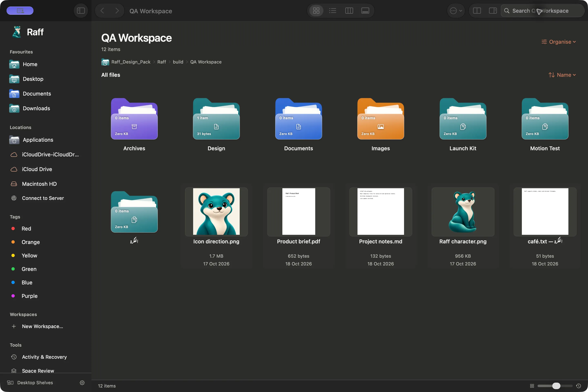This screenshot has width=588, height=392.
Task: Switch to column view
Action: pyautogui.click(x=349, y=11)
